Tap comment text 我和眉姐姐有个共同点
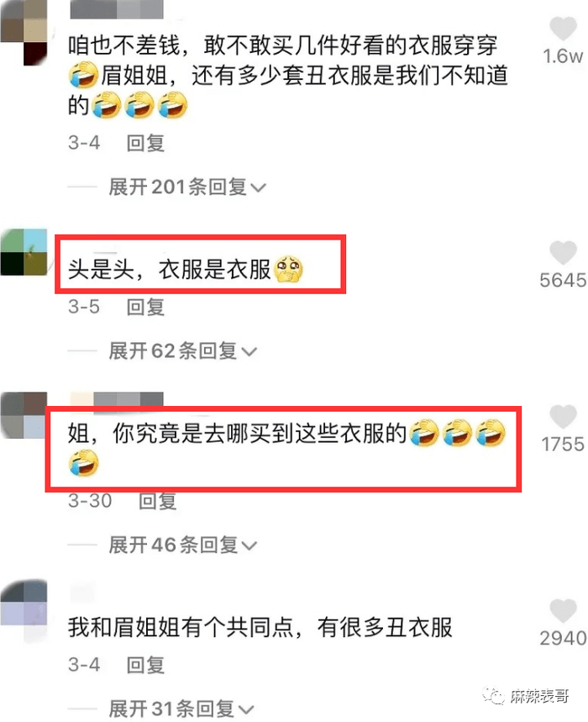Image resolution: width=588 pixels, height=722 pixels. [x=181, y=627]
